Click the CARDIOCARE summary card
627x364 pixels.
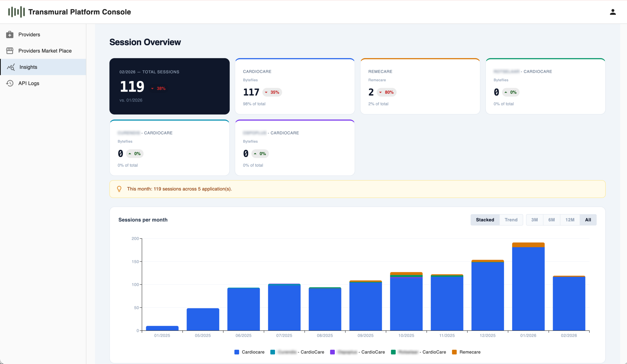tap(295, 86)
